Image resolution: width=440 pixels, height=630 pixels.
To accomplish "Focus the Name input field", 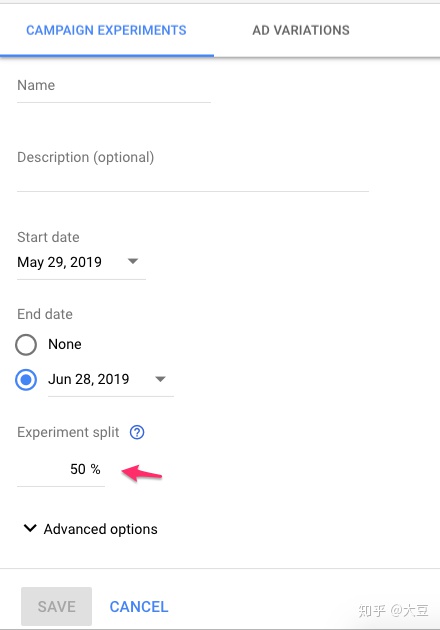I will [114, 89].
